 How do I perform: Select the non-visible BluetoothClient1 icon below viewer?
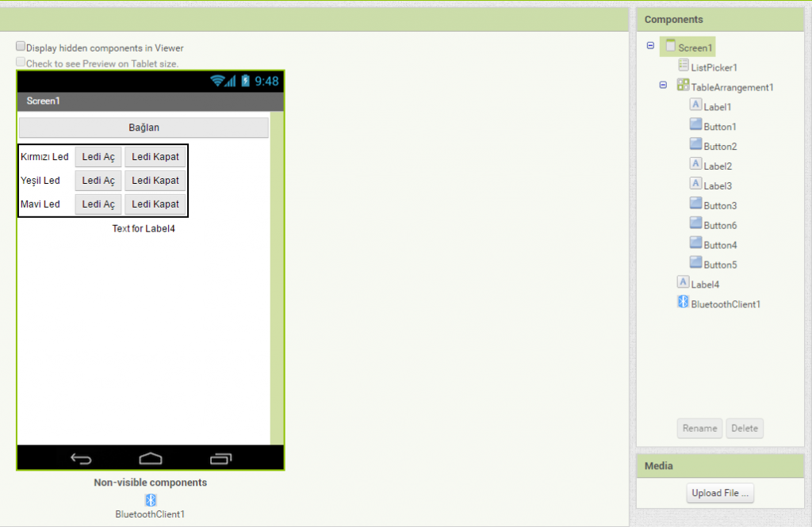(x=151, y=500)
